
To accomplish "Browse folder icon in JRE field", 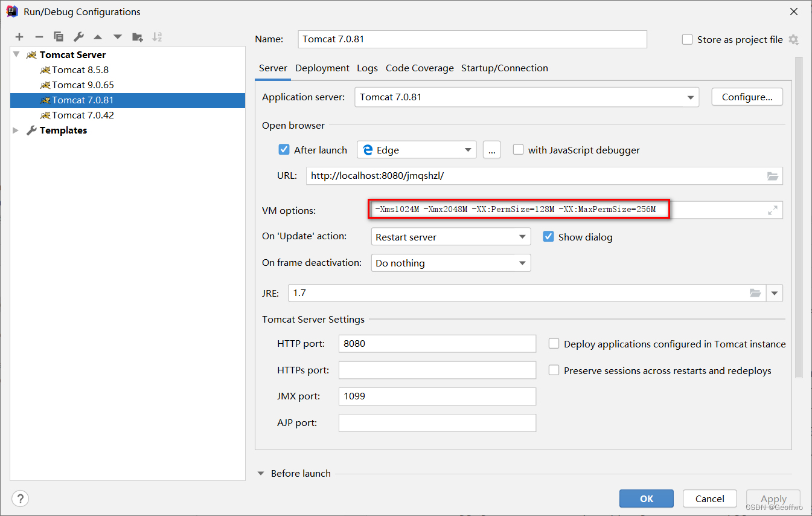I will click(x=755, y=293).
